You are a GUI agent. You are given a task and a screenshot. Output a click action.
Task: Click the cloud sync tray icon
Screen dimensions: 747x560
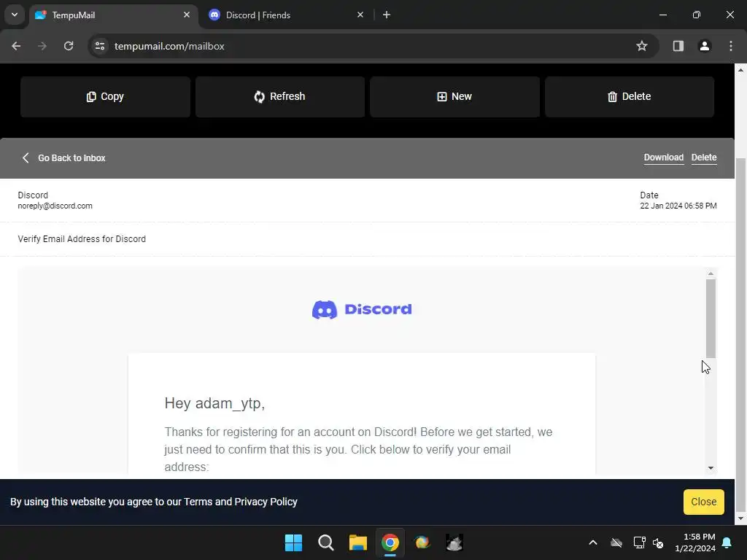(x=616, y=542)
